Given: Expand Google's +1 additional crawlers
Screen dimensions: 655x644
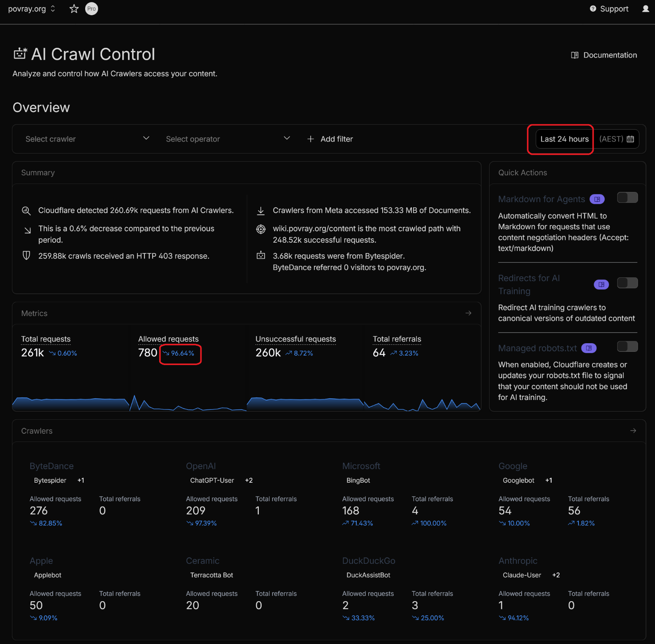Looking at the screenshot, I should click(x=549, y=481).
